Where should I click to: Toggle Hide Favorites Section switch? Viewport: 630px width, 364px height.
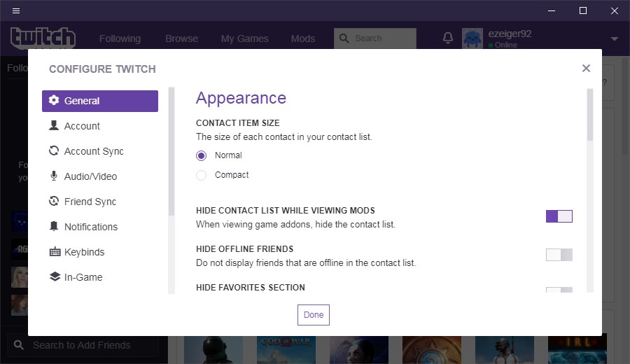click(x=559, y=290)
